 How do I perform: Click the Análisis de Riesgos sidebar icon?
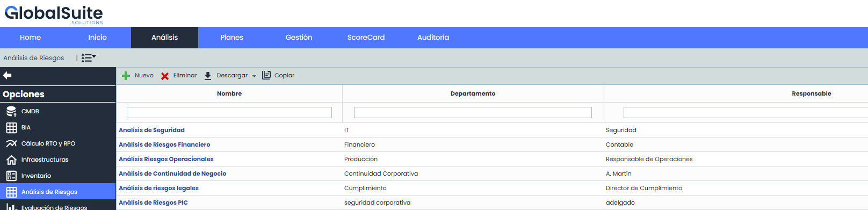tap(11, 192)
